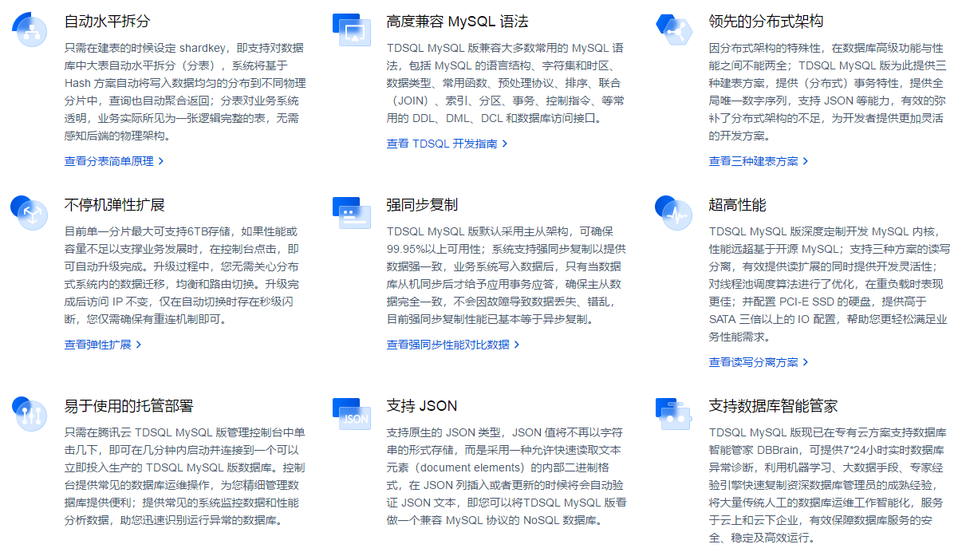Click the paragraph mentioning 全局唯一数字序列

(830, 92)
